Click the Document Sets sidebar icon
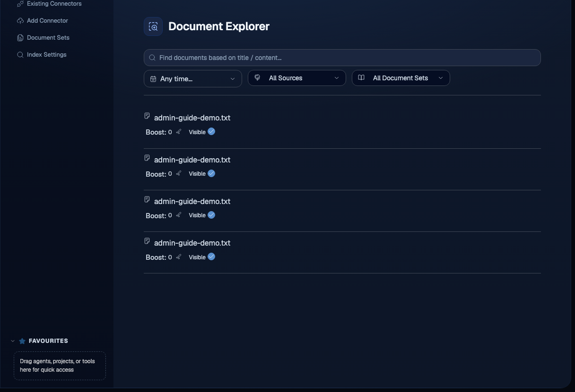The height and width of the screenshot is (392, 575). [x=20, y=38]
